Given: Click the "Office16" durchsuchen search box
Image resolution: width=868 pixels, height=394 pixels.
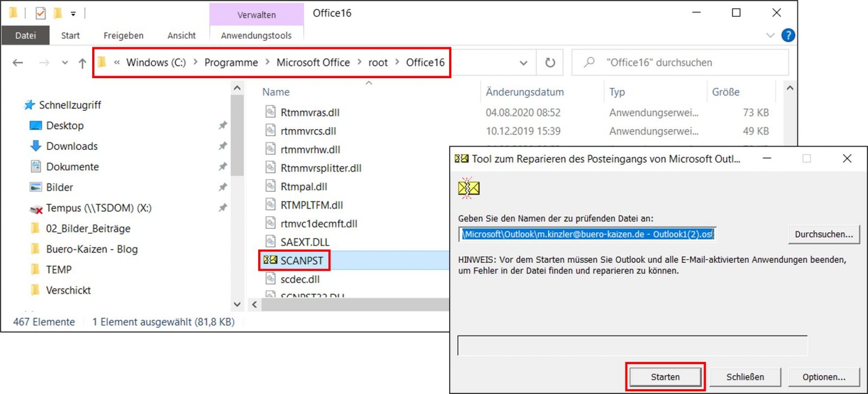Looking at the screenshot, I should pos(680,62).
